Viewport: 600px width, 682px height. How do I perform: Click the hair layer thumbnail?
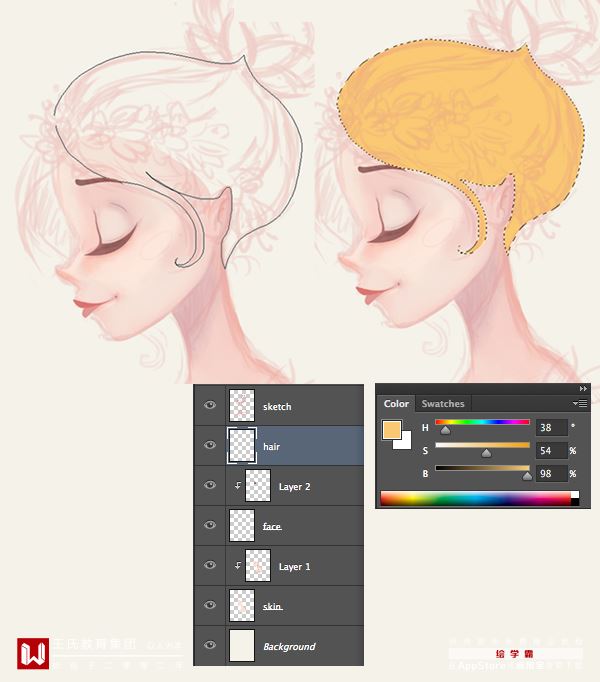[242, 445]
